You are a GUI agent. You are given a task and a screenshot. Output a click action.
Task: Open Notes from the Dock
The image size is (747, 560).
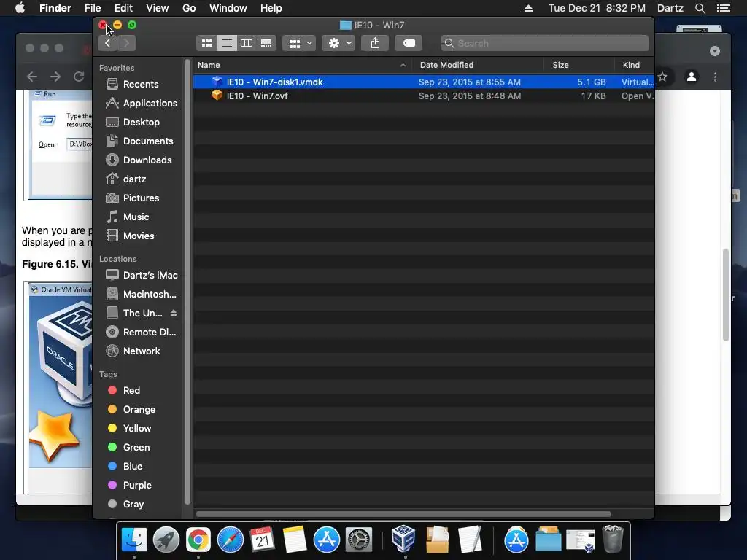[295, 540]
